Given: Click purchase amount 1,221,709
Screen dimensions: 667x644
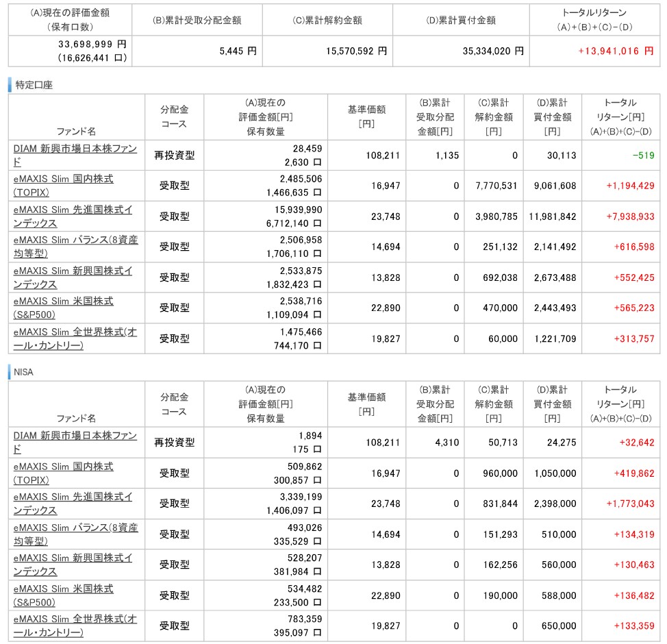Looking at the screenshot, I should [555, 338].
